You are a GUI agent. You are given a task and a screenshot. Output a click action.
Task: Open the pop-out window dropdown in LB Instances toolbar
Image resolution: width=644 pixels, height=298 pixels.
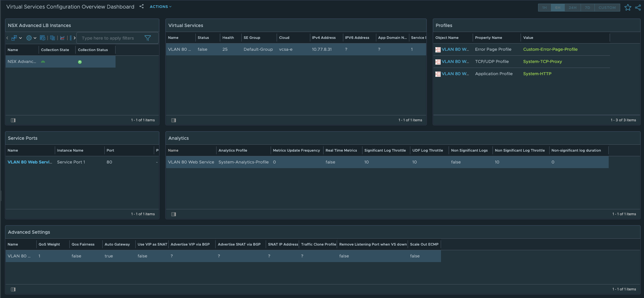point(20,38)
